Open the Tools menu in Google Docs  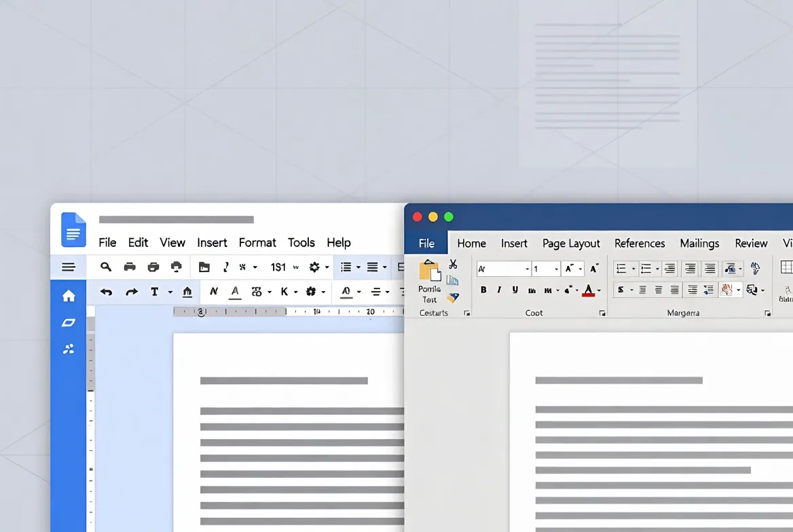pyautogui.click(x=301, y=242)
